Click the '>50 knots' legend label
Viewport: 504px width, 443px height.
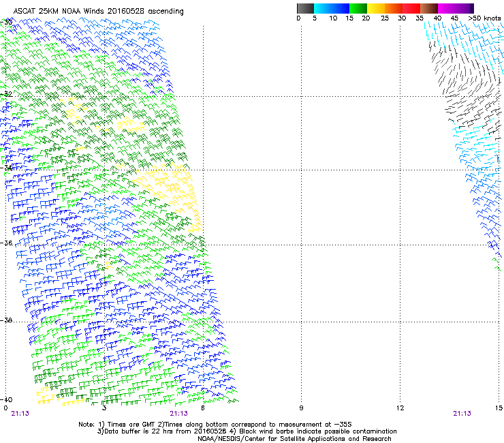point(484,18)
